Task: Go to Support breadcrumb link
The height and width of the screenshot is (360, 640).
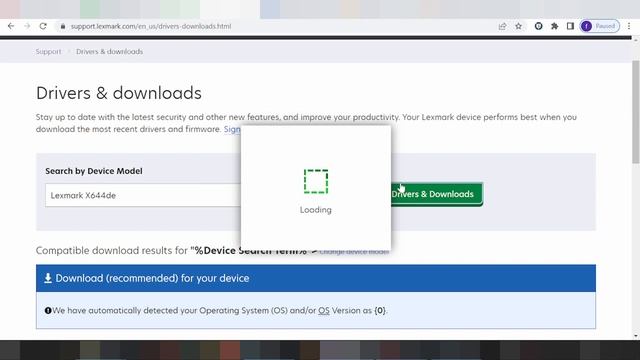Action: point(48,51)
